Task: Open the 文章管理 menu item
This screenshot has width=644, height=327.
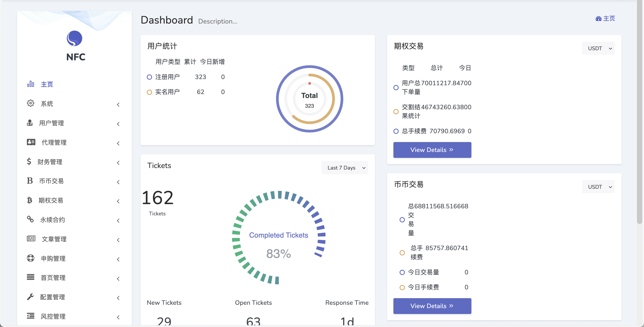Action: pyautogui.click(x=54, y=239)
